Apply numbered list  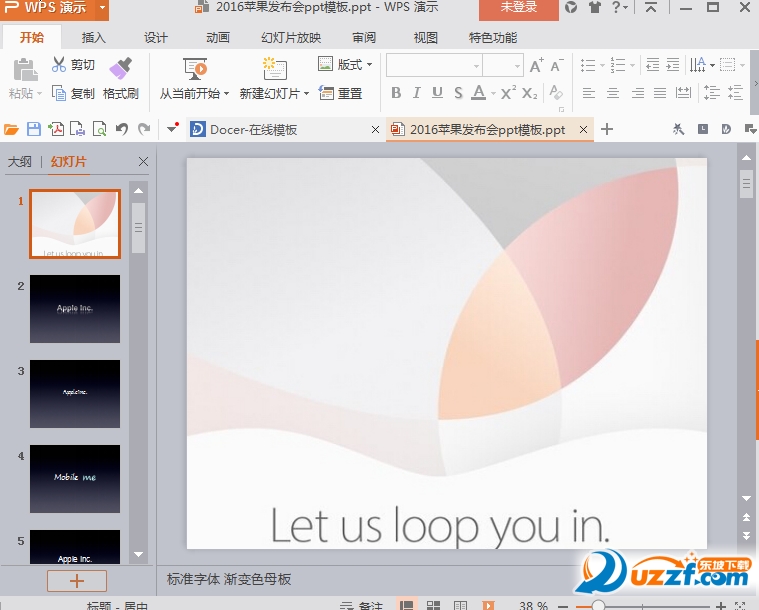618,65
